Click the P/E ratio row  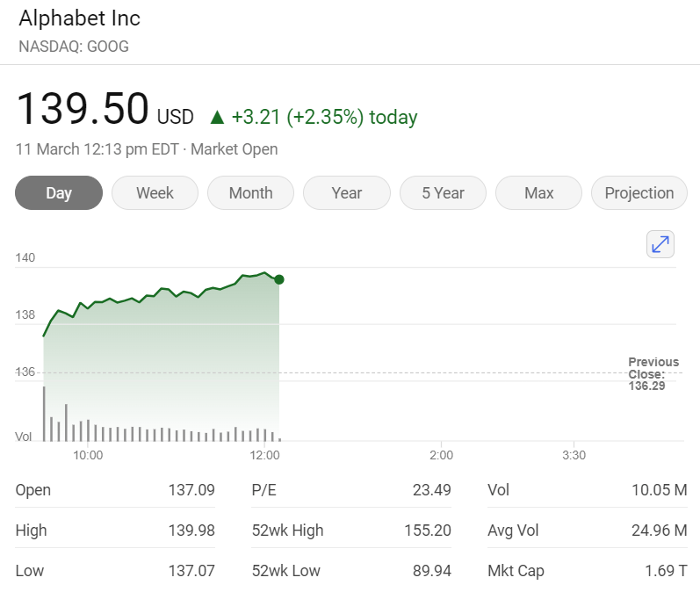coord(351,490)
